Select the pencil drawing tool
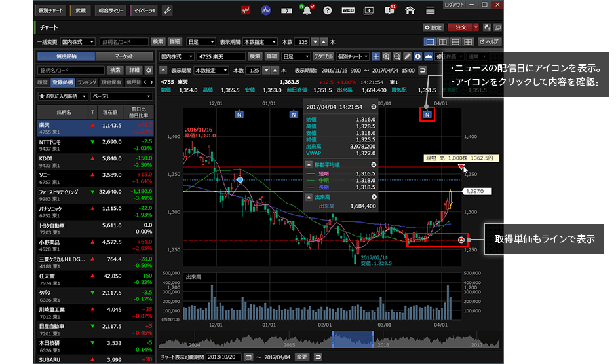 pos(408,56)
